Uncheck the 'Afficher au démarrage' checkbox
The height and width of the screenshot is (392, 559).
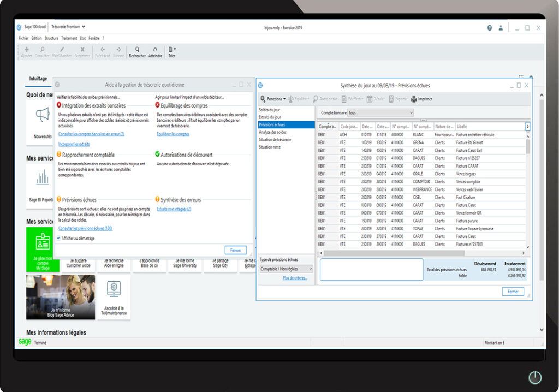click(x=59, y=238)
